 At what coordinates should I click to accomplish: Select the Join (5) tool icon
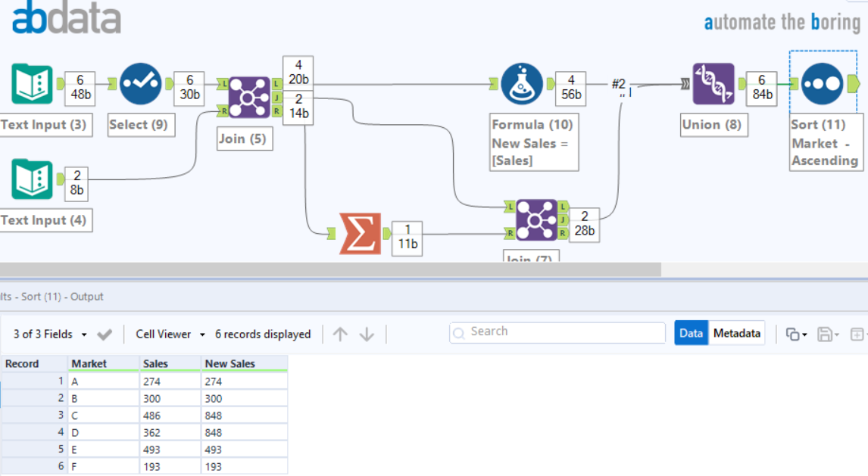tap(249, 97)
